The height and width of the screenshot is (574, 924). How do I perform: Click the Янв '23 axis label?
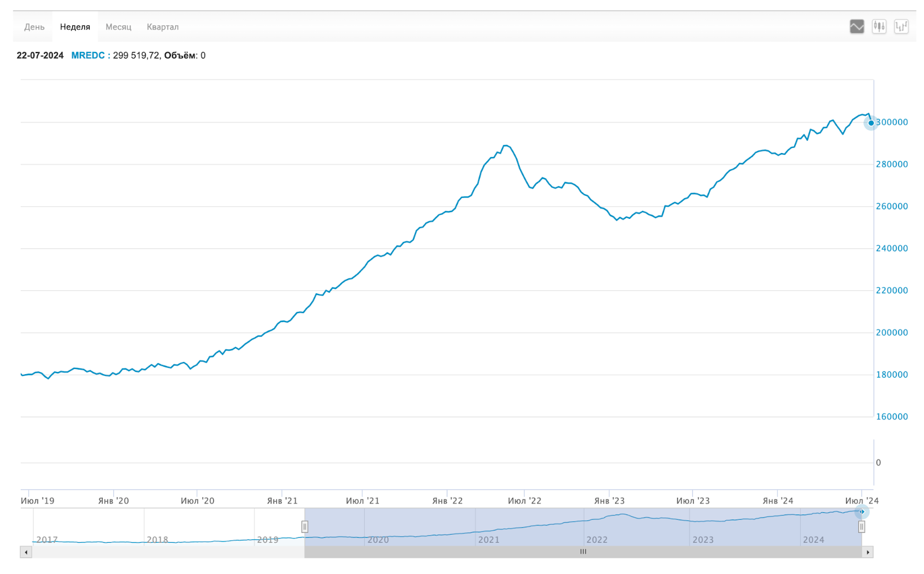(x=609, y=501)
